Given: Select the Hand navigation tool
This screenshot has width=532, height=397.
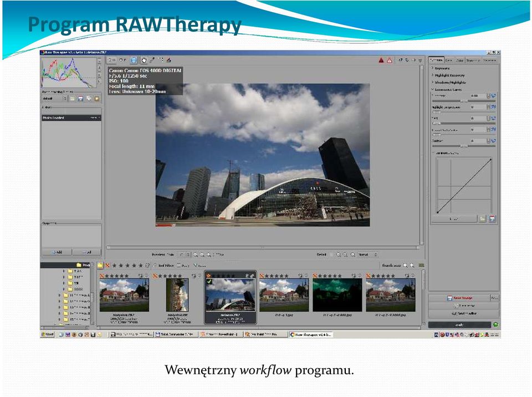Looking at the screenshot, I should pyautogui.click(x=144, y=60).
